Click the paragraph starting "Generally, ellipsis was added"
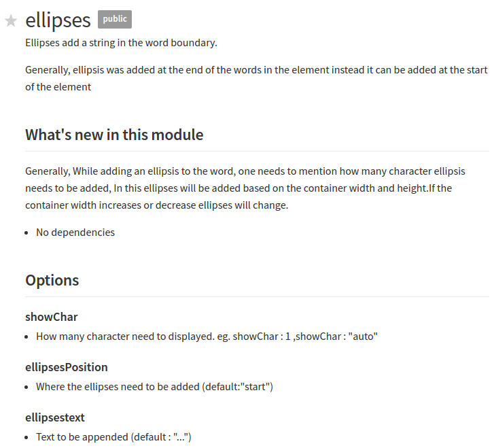Viewport: 494px width, 448px height. (256, 78)
